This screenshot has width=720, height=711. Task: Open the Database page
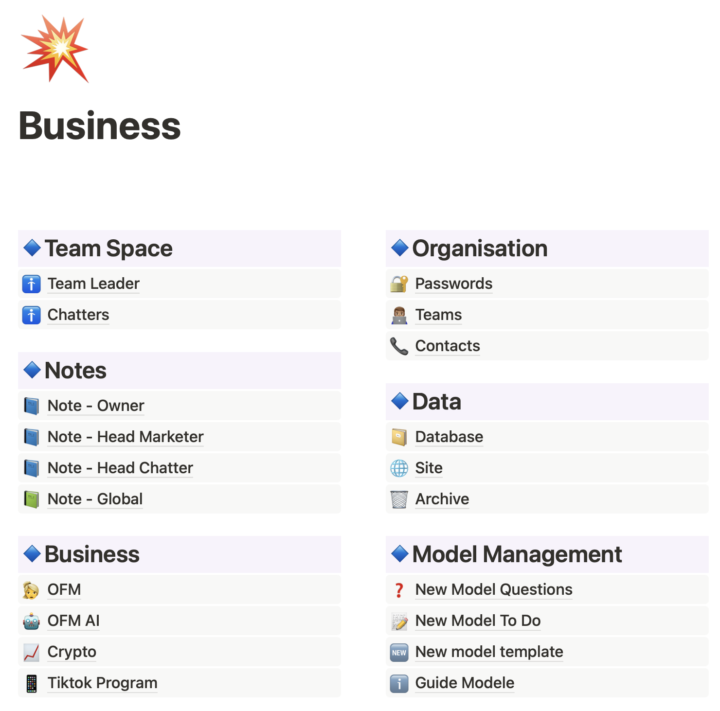(x=449, y=437)
